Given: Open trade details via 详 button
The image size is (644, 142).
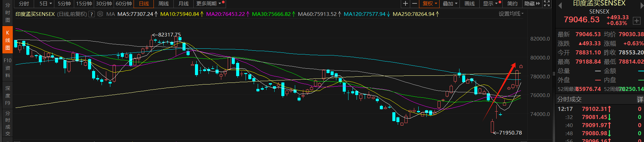Looking at the screenshot, I should point(640,99).
